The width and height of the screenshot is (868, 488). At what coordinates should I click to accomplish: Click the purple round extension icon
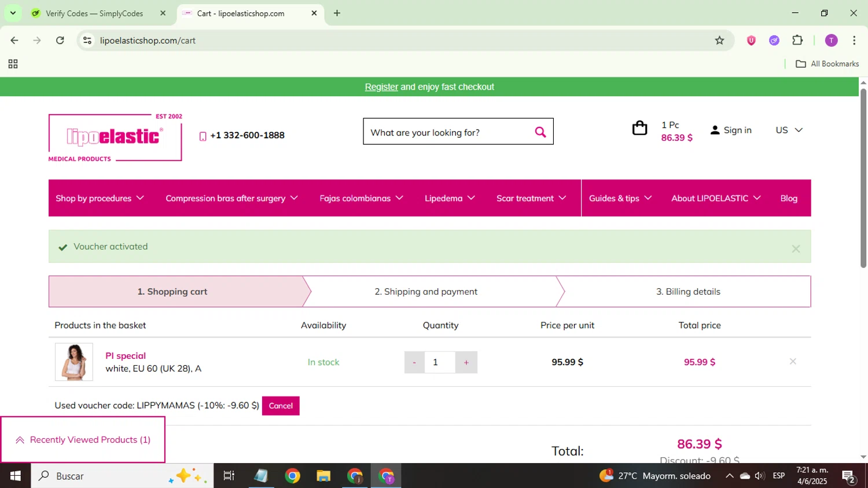(x=774, y=41)
